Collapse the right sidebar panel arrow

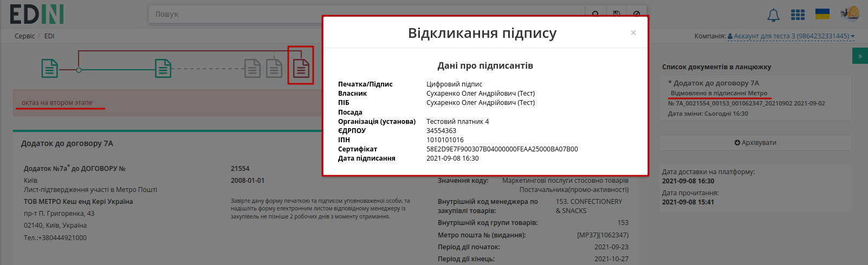860,56
